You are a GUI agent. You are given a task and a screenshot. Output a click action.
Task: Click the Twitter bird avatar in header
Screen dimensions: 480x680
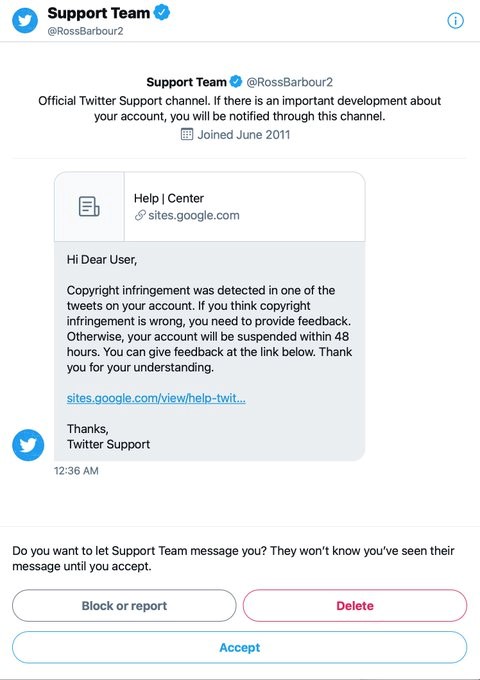coord(25,20)
